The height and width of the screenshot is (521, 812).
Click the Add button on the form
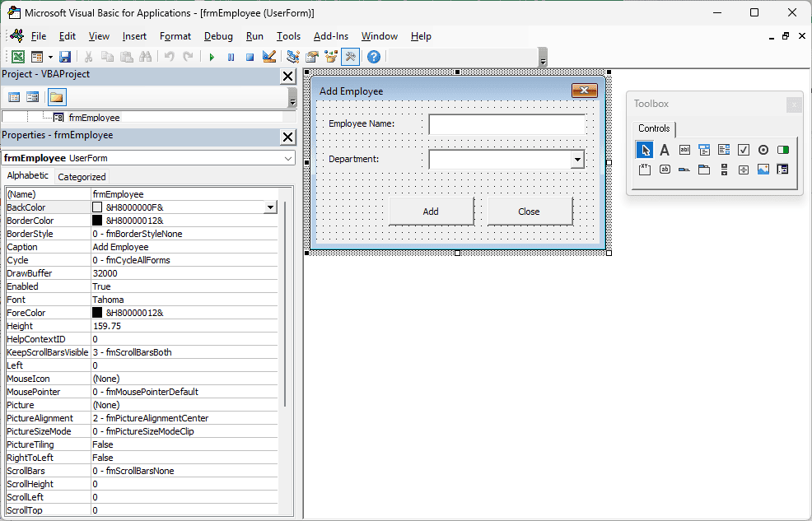click(431, 211)
